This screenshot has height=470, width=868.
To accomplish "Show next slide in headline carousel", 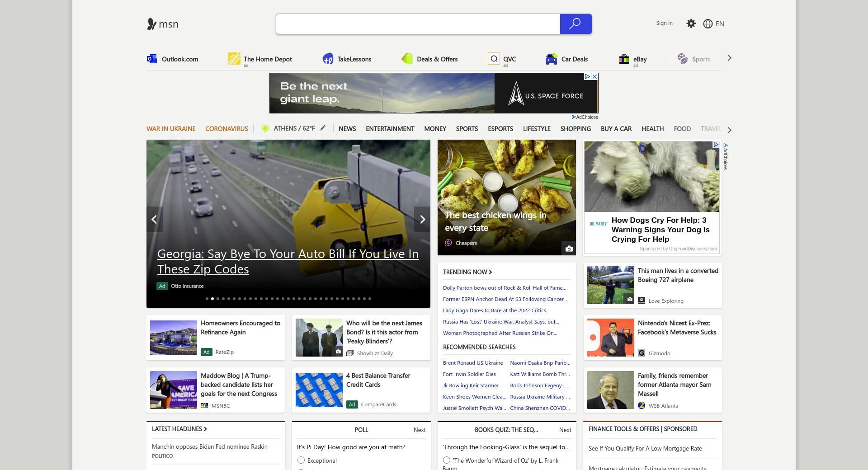I will point(422,219).
